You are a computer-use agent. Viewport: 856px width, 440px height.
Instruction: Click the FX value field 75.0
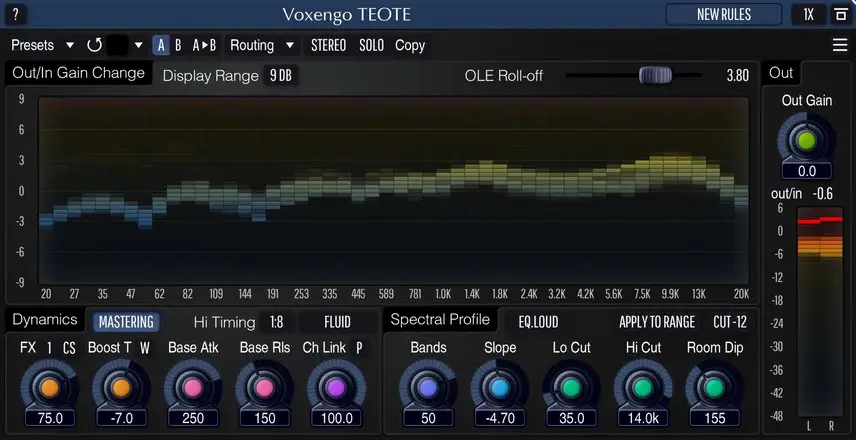(50, 419)
